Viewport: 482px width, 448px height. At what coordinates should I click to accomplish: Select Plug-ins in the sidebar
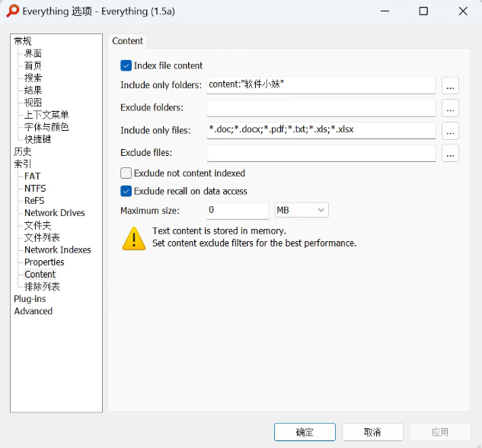pyautogui.click(x=30, y=299)
